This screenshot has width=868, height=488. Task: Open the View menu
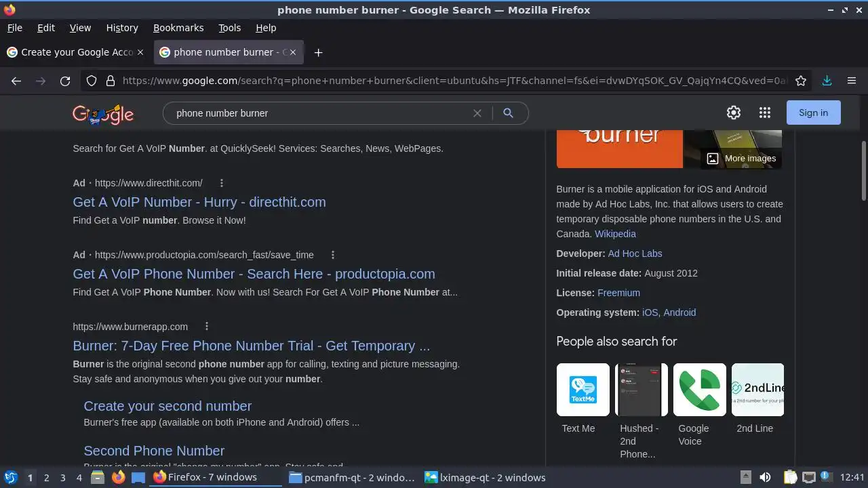point(80,28)
